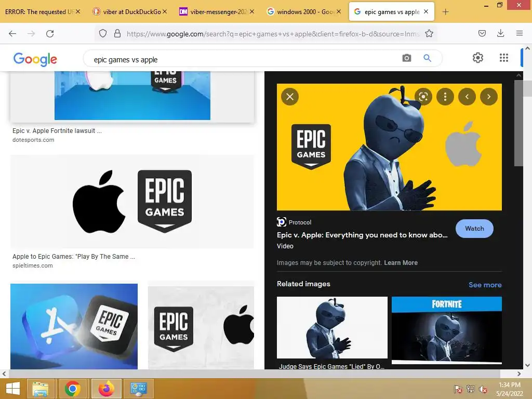Open system clock 1:34 PM
532x399 pixels.
pyautogui.click(x=509, y=389)
